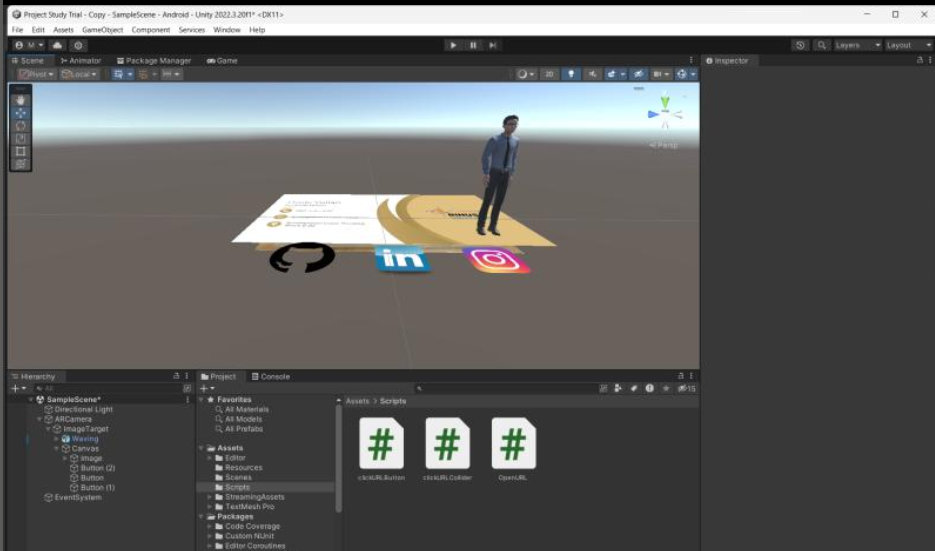Open clickURLButton script asset
Viewport: 935px width, 551px height.
(x=381, y=444)
